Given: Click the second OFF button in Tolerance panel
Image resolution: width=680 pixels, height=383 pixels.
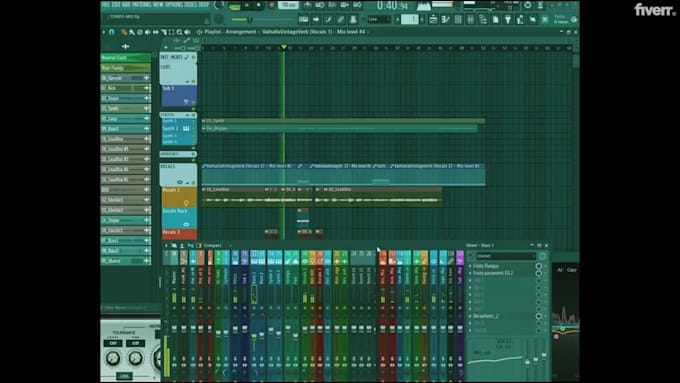Looking at the screenshot, I should pyautogui.click(x=135, y=343).
